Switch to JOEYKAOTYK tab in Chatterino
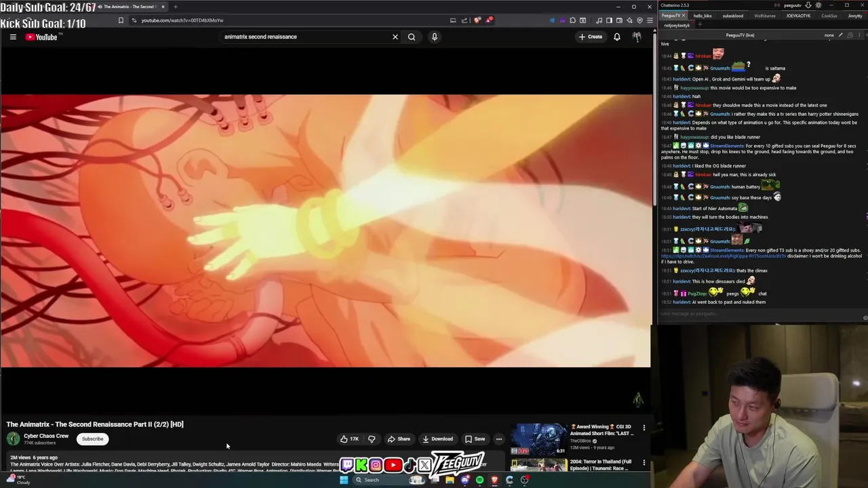 798,16
